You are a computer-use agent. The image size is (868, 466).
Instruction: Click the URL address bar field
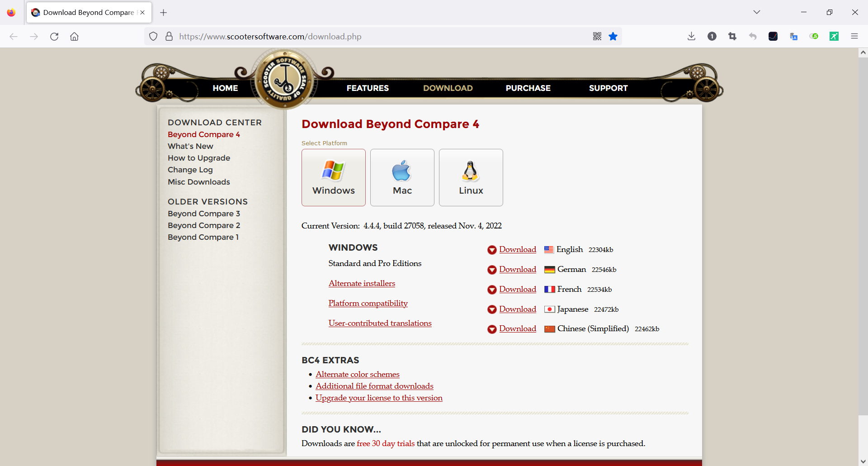click(382, 36)
